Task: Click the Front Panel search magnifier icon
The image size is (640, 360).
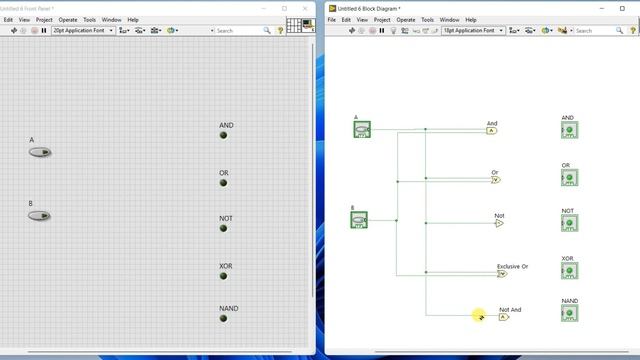Action: pos(267,30)
